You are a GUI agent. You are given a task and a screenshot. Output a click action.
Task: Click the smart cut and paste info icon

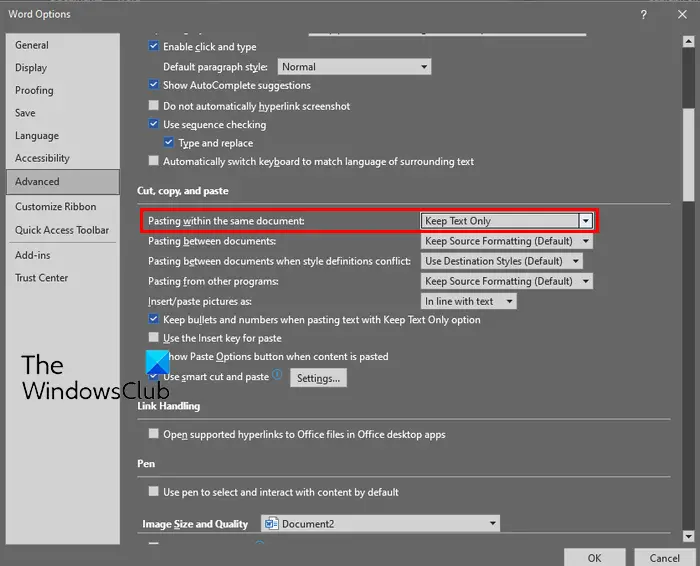pos(277,374)
